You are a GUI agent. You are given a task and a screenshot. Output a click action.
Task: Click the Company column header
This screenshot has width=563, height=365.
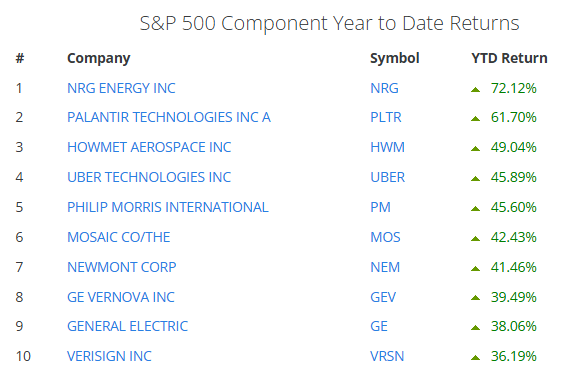coord(99,59)
